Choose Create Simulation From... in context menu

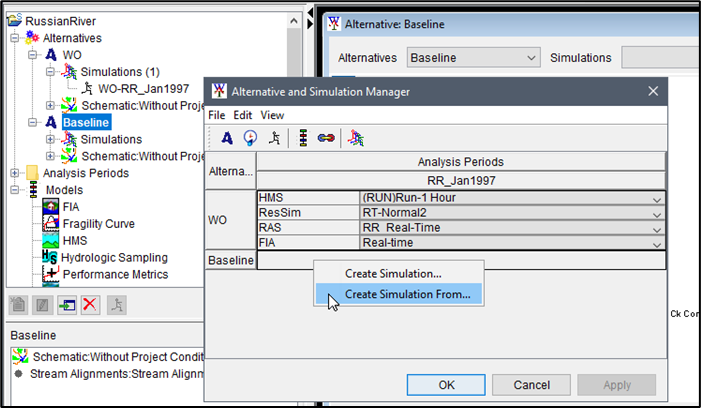click(399, 294)
